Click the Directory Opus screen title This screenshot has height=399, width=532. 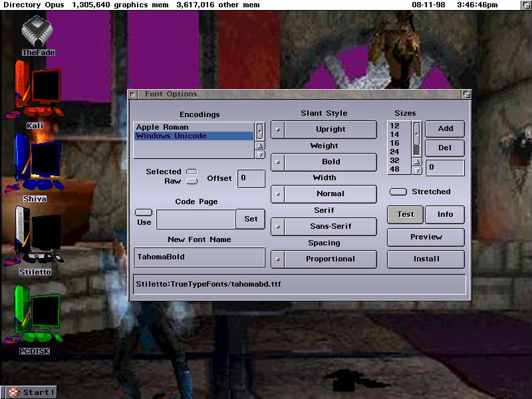[x=34, y=5]
